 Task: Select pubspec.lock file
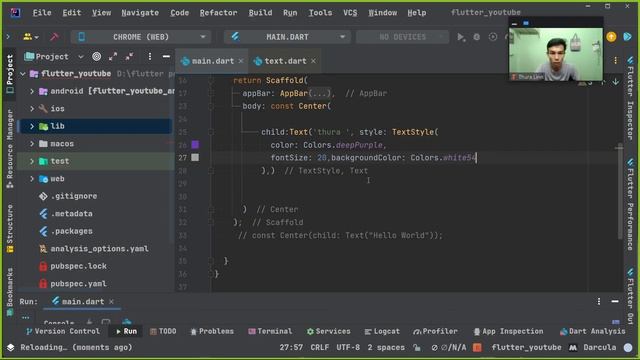click(78, 266)
